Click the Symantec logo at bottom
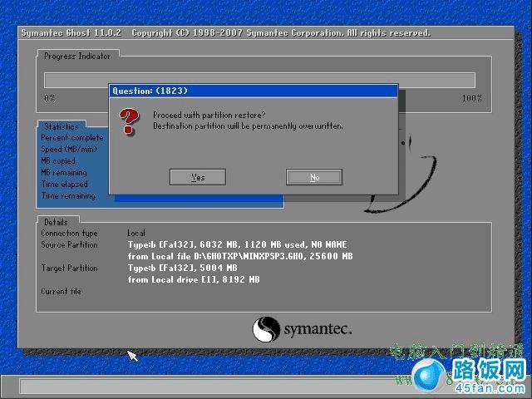Screen dimensions: 532x399 302,329
